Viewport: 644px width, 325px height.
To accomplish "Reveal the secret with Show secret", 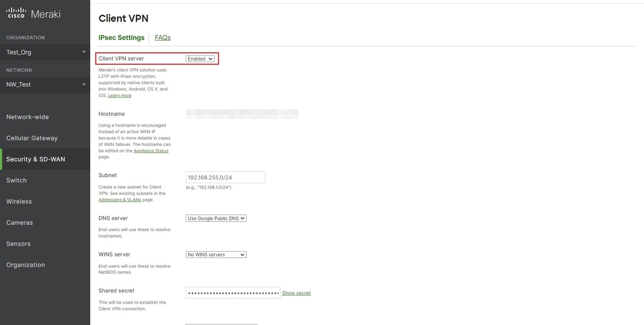I will click(296, 293).
